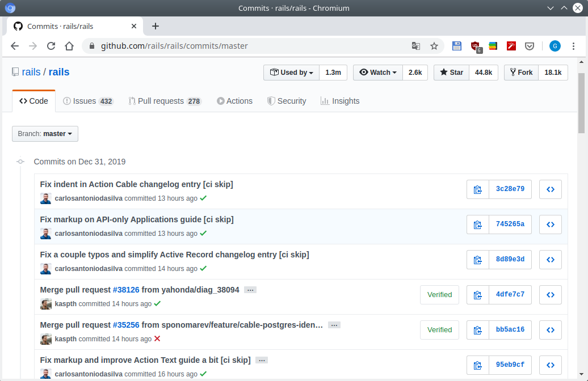
Task: Browse repository at commit bb5ac16
Action: click(550, 330)
